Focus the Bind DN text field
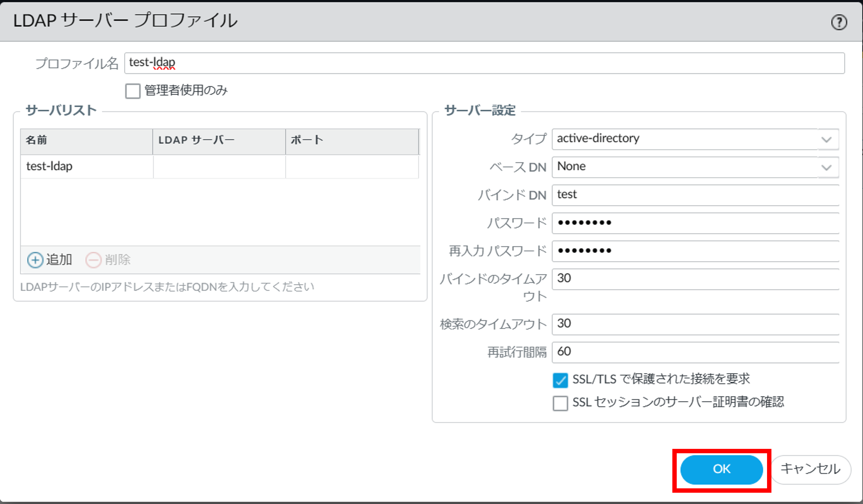Image resolution: width=863 pixels, height=504 pixels. 695,195
